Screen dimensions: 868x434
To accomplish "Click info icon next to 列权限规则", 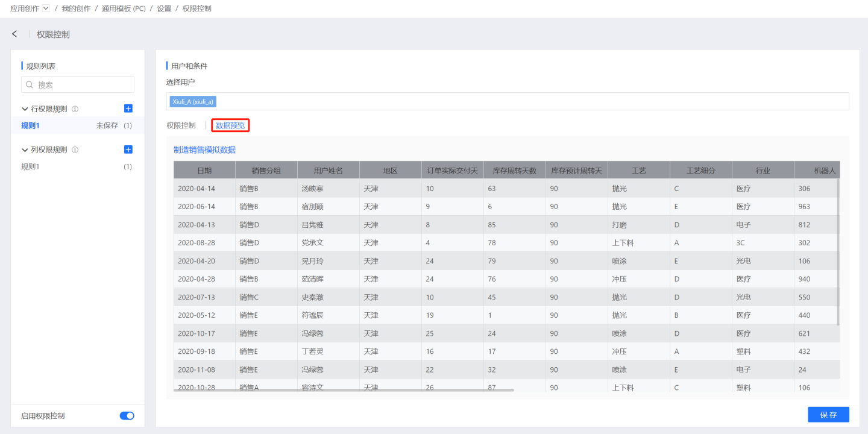I will 75,150.
